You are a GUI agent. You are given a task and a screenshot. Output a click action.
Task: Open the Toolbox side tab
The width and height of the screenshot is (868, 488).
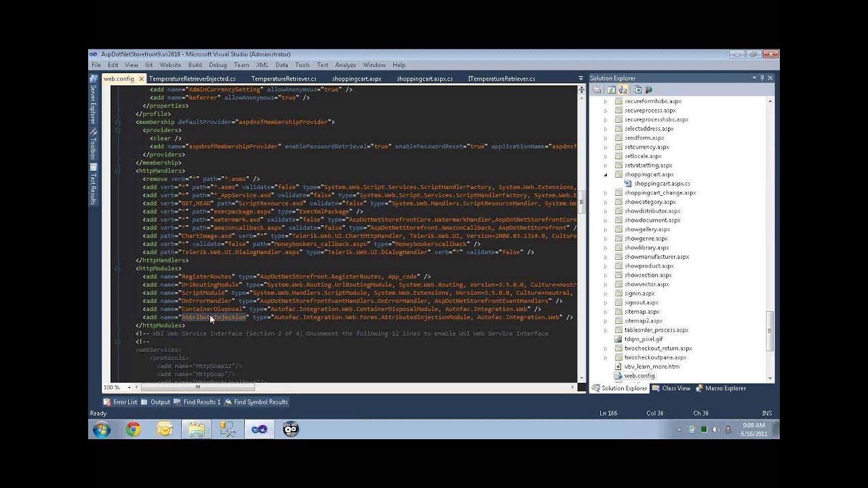(93, 145)
